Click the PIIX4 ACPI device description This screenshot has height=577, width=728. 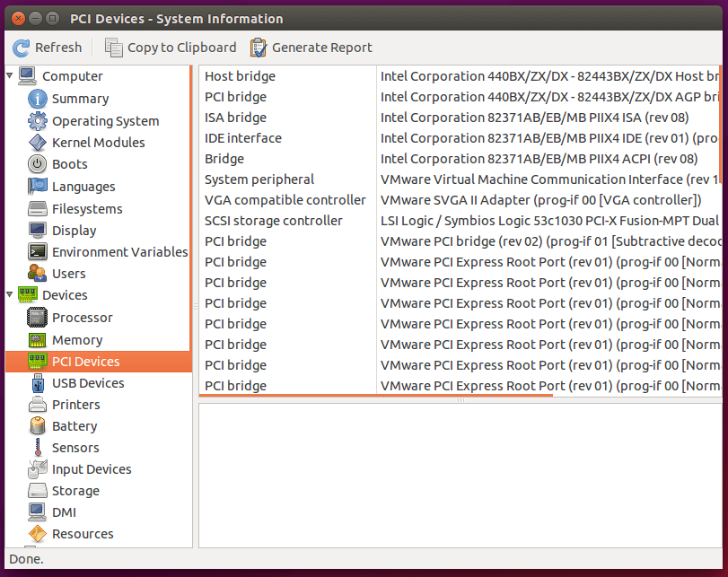pyautogui.click(x=539, y=159)
